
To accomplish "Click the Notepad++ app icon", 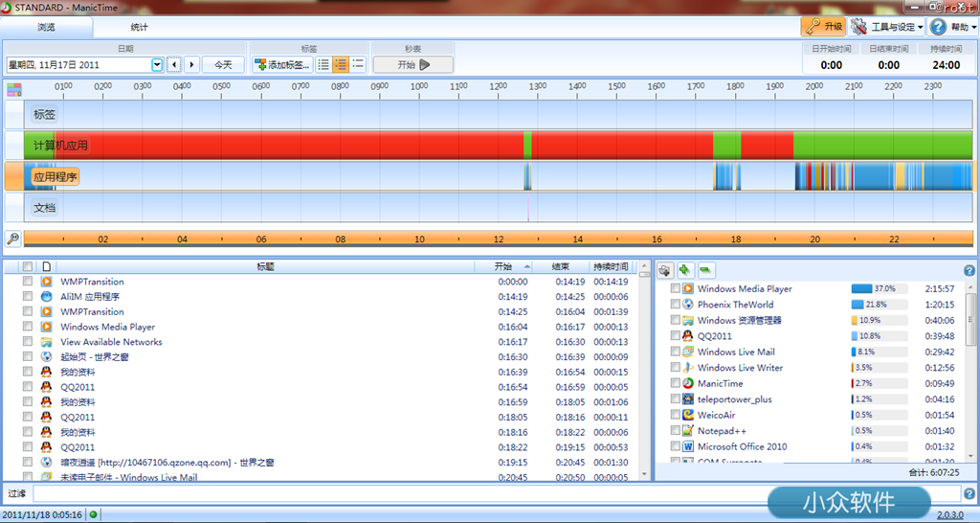I will 688,430.
